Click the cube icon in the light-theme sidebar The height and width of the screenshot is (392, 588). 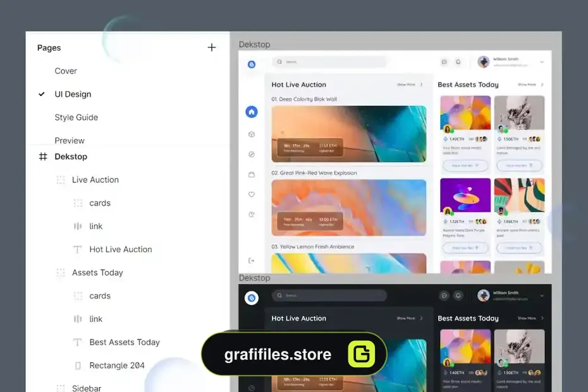point(252,134)
